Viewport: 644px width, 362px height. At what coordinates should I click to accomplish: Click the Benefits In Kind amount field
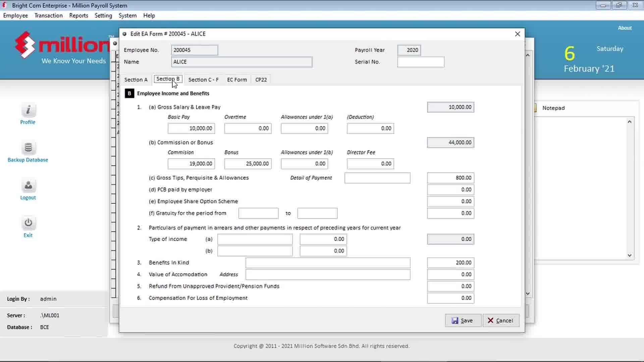[x=450, y=263]
